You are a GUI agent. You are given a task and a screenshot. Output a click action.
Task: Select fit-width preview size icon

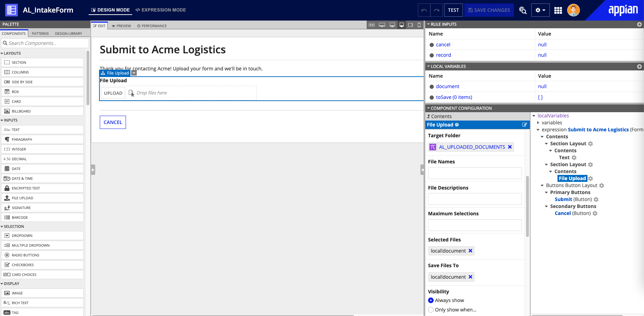[x=372, y=25]
